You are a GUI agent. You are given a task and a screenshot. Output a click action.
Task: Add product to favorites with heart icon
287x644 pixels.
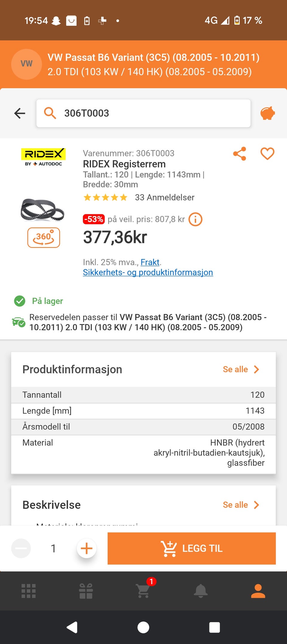coord(267,154)
